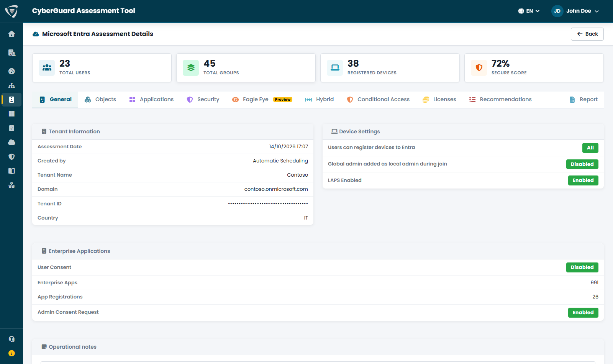The width and height of the screenshot is (613, 364).
Task: Click the Enabled badge next to LAPS Enabled
Action: 583,180
